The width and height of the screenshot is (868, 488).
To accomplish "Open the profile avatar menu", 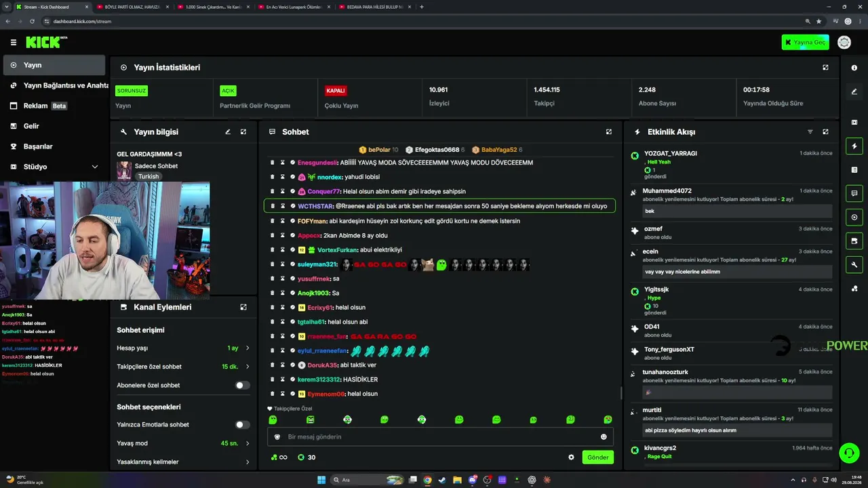I will (844, 42).
